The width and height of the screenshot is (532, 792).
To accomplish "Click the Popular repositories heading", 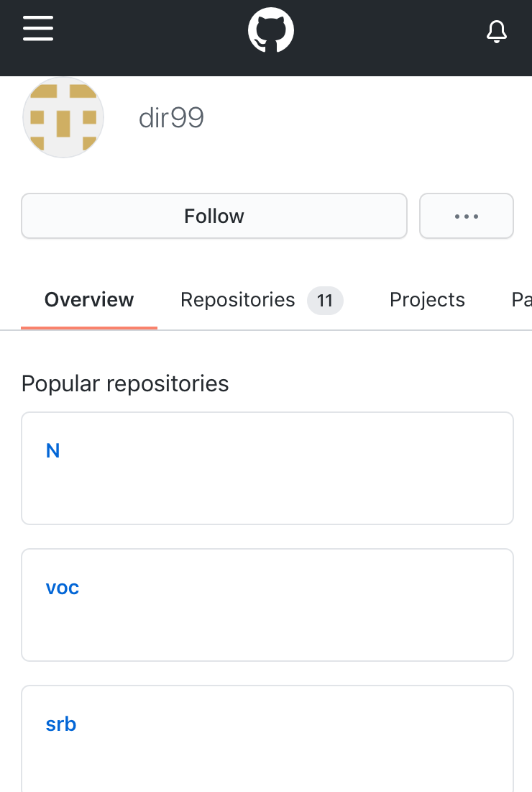I will click(125, 383).
